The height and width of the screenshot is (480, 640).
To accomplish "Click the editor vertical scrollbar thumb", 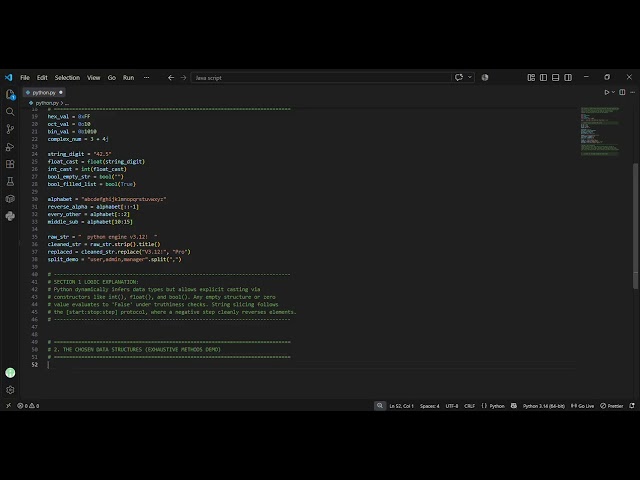I will click(636, 226).
